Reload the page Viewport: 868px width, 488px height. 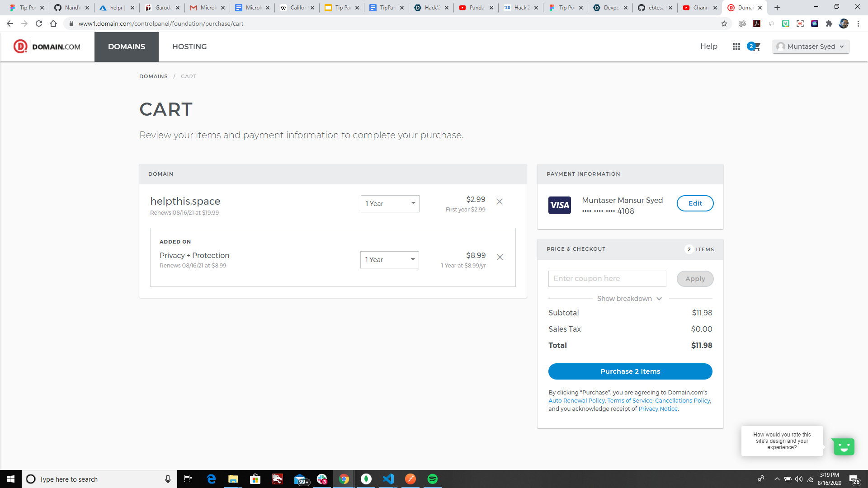tap(39, 23)
